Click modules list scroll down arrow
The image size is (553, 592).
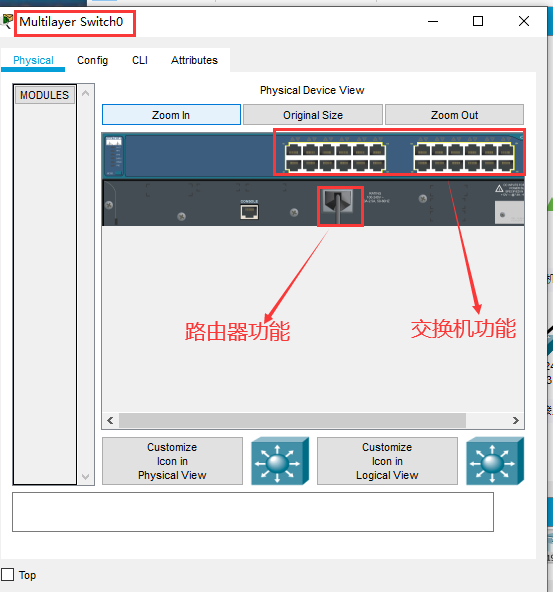tap(86, 476)
